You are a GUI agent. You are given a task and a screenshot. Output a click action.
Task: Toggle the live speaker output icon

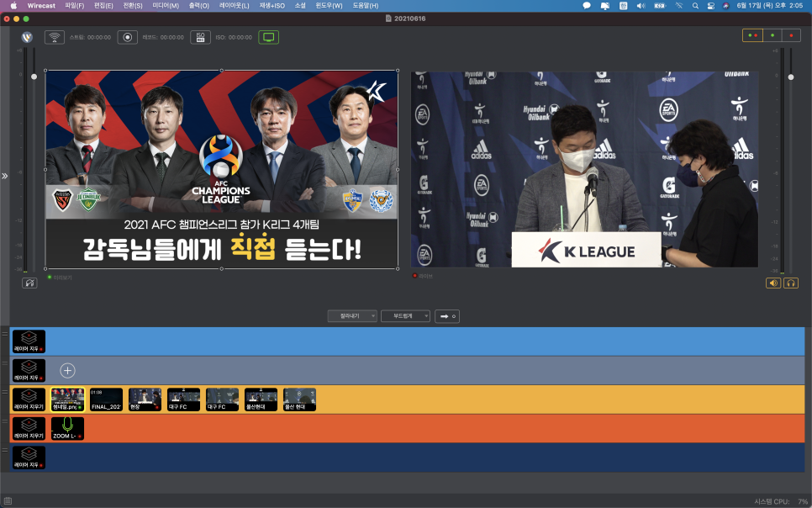(x=773, y=283)
